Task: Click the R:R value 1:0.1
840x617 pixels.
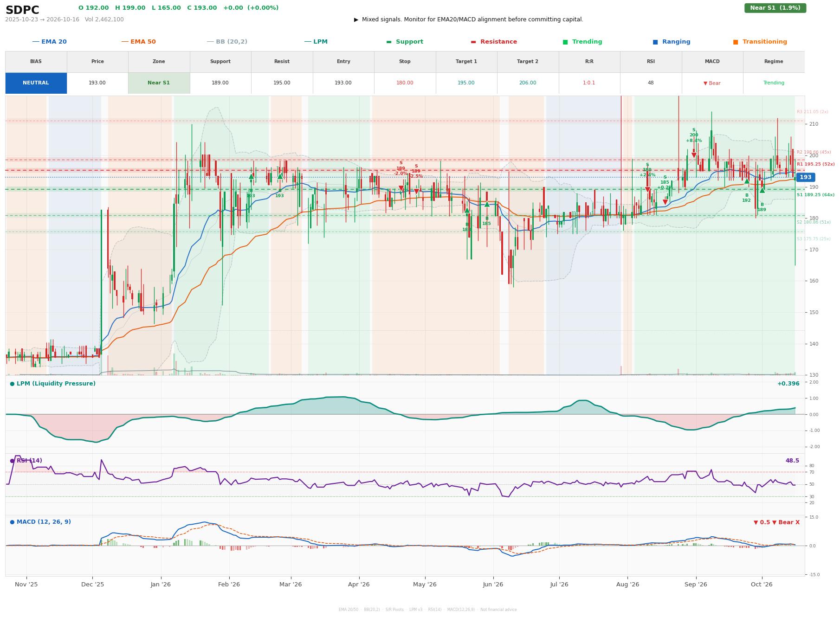Action: (589, 83)
